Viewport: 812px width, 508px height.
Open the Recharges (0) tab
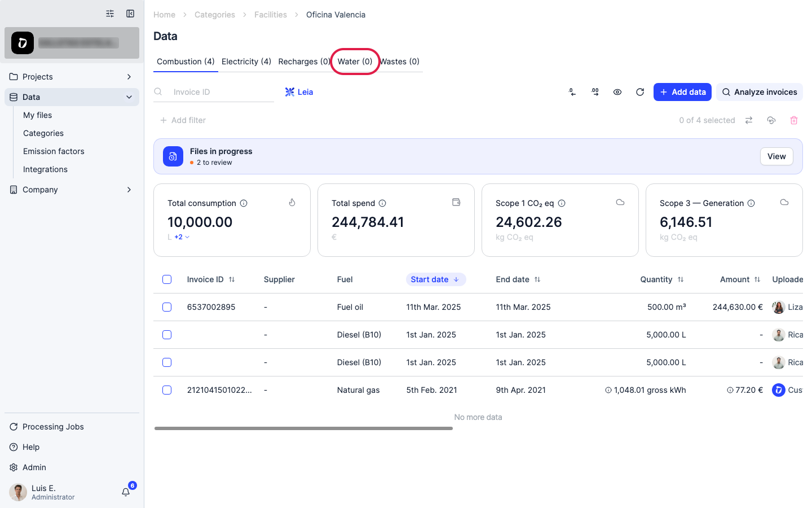[x=304, y=62]
